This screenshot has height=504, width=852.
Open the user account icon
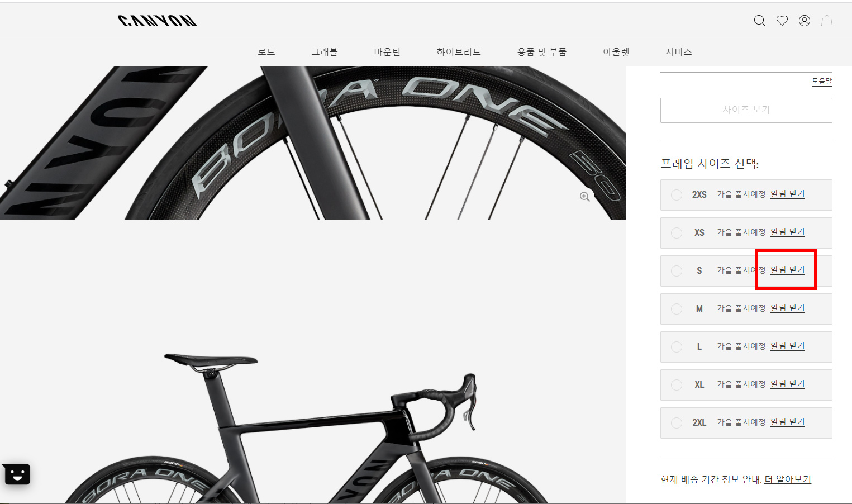pos(805,21)
